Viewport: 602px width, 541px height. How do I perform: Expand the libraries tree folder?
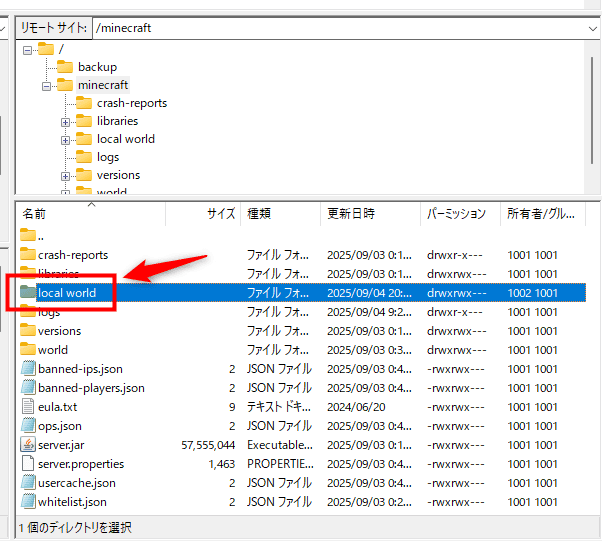pyautogui.click(x=65, y=122)
